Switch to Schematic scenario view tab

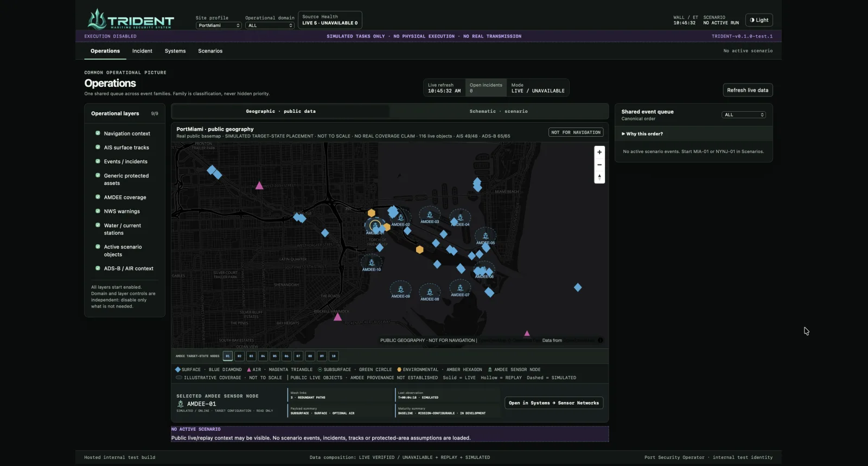point(499,111)
